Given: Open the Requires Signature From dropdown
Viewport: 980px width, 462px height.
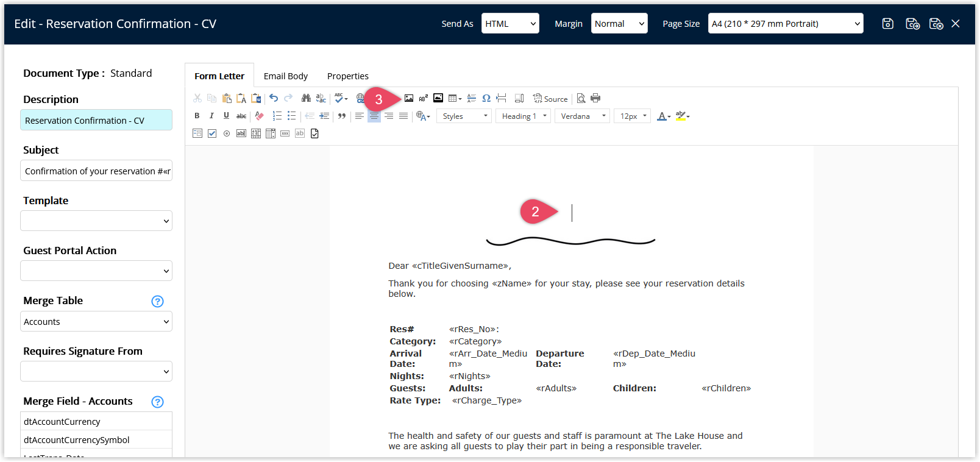Looking at the screenshot, I should coord(96,371).
